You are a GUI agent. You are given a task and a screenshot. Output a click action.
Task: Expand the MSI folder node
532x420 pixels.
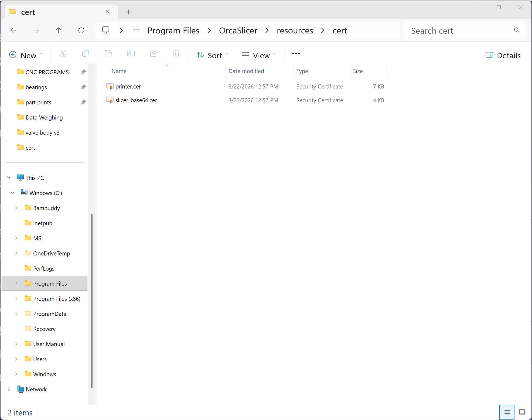16,238
